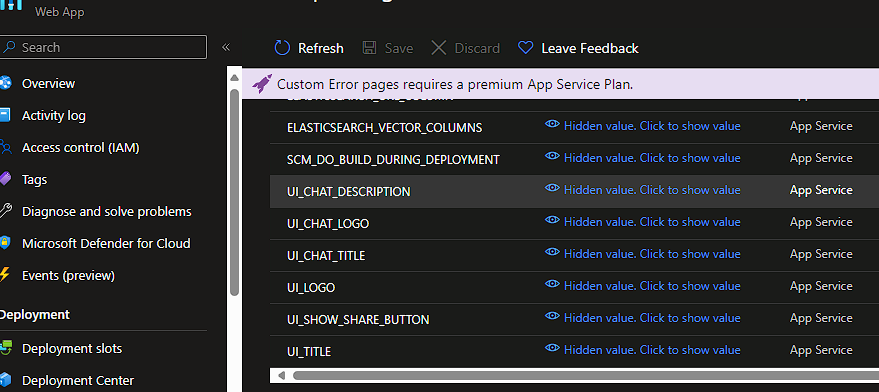Open the Tags blade

[x=34, y=179]
